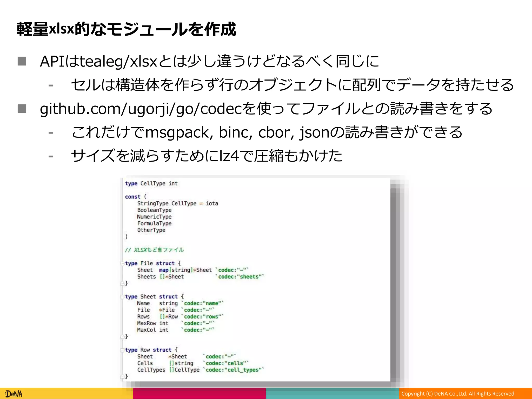Click the slide title 軽量xlsx的なモジュールを作成
Screen dimensions: 532x399
(127, 29)
